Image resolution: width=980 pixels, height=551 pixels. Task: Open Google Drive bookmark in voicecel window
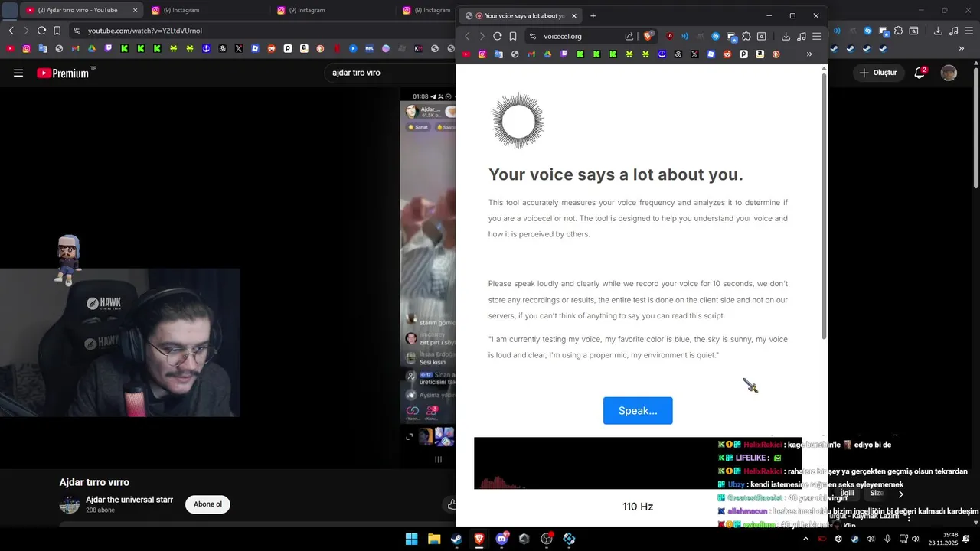[547, 54]
